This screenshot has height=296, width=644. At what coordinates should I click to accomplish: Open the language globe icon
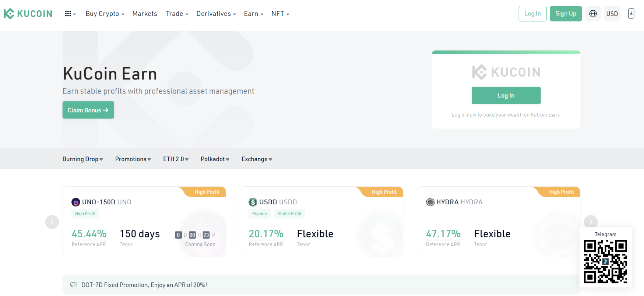click(x=592, y=13)
